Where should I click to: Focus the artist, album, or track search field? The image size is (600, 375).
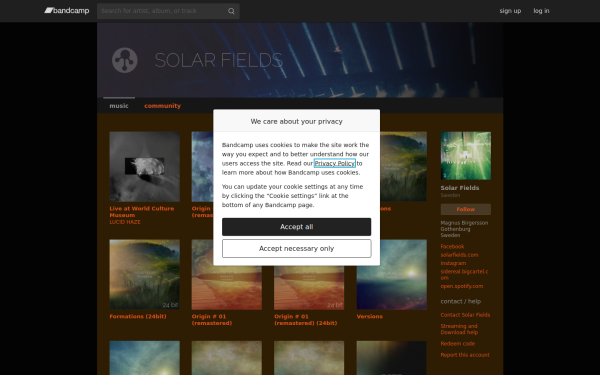click(168, 11)
